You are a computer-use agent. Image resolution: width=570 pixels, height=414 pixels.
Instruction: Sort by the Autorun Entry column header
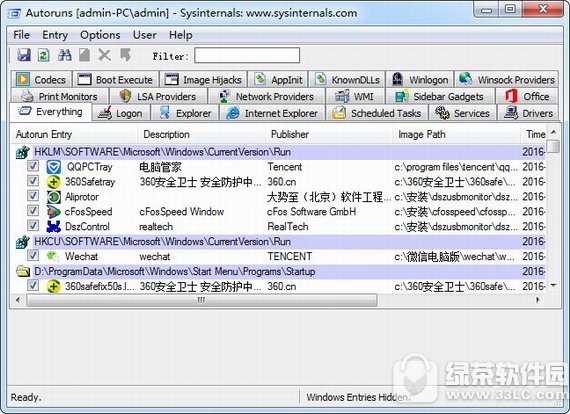click(x=74, y=134)
